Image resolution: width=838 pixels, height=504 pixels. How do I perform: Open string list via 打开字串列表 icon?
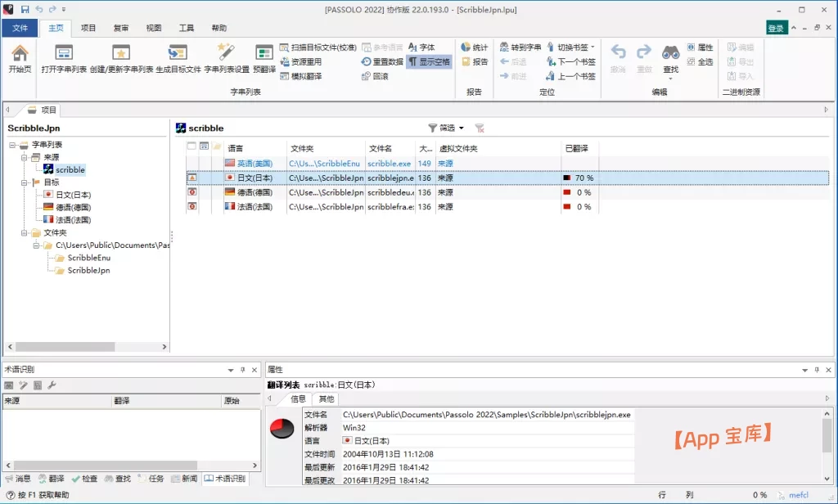click(x=64, y=55)
